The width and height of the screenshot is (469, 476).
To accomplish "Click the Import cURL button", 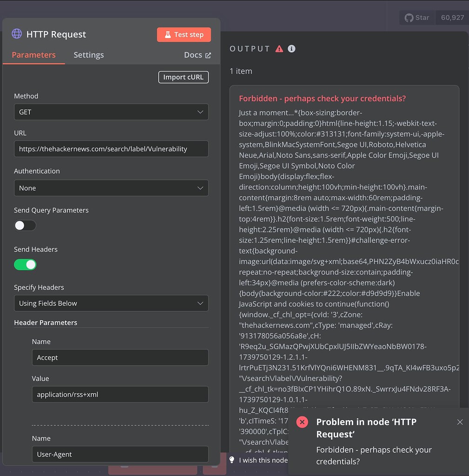I will (183, 77).
